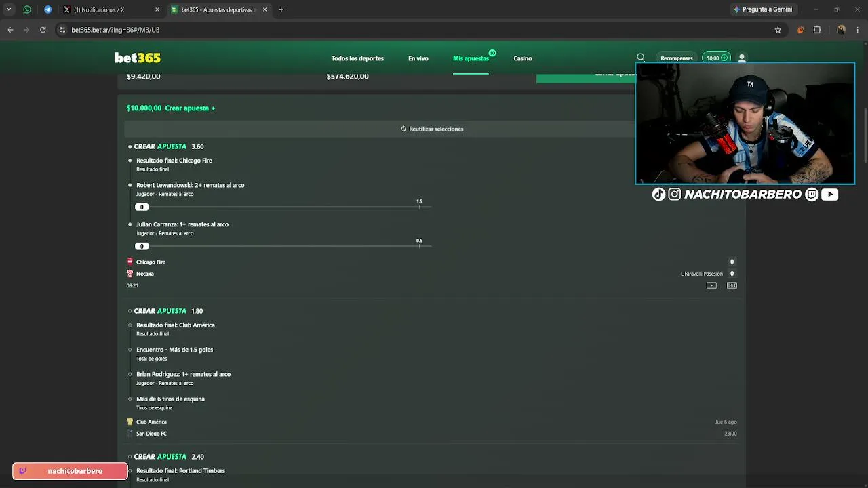Go back to the previous page

[10, 30]
